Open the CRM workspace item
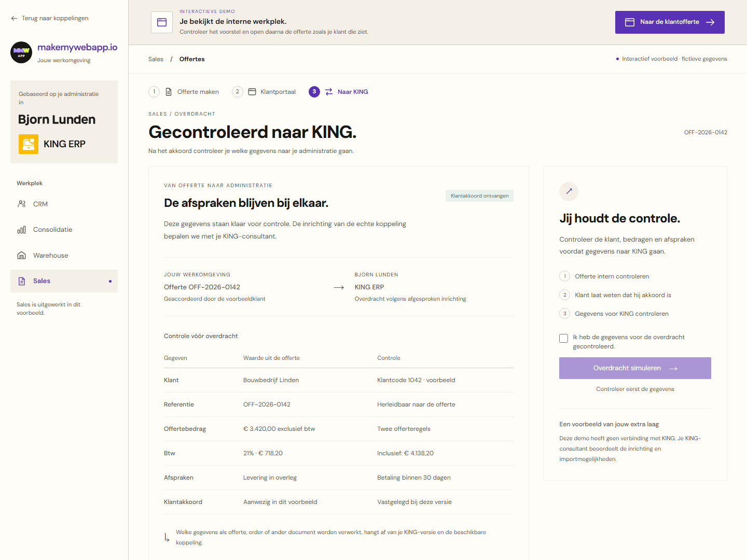 tap(64, 204)
